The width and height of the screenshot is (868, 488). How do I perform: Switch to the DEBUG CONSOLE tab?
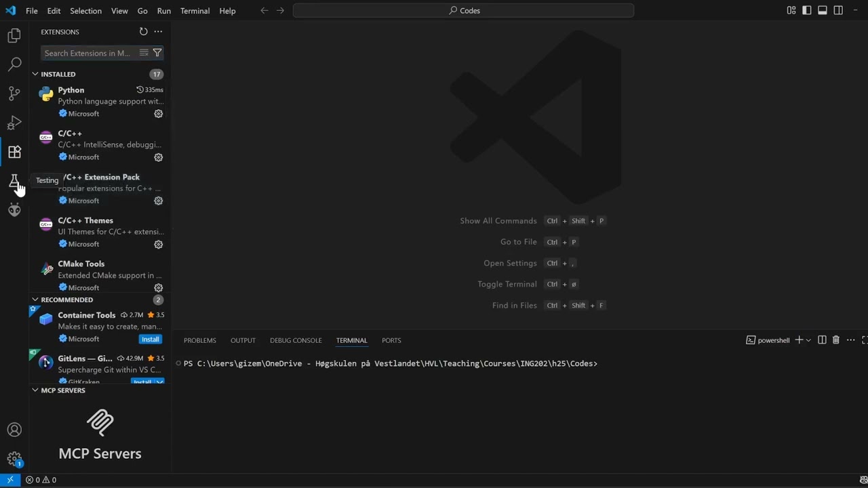[x=296, y=340]
